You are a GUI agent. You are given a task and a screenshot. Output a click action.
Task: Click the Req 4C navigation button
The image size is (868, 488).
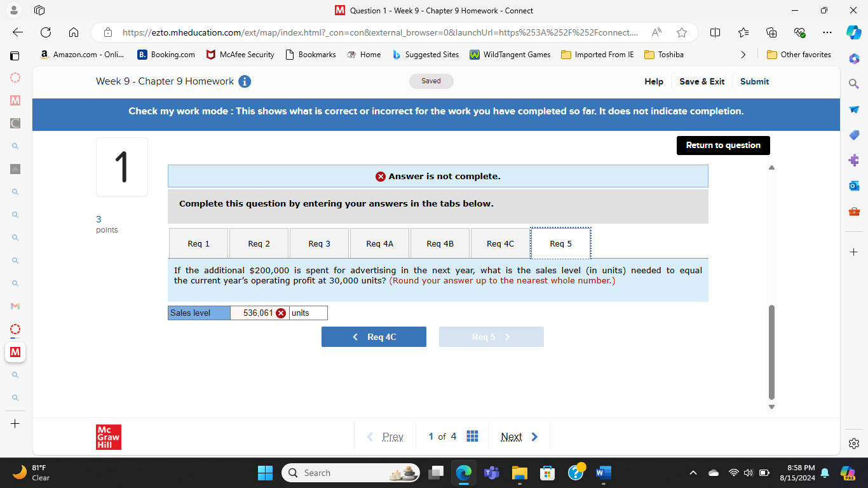[374, 337]
